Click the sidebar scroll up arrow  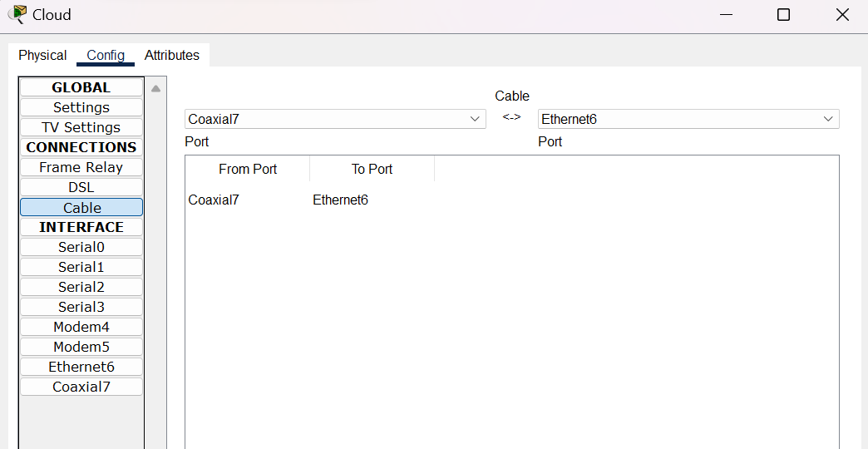pyautogui.click(x=155, y=88)
